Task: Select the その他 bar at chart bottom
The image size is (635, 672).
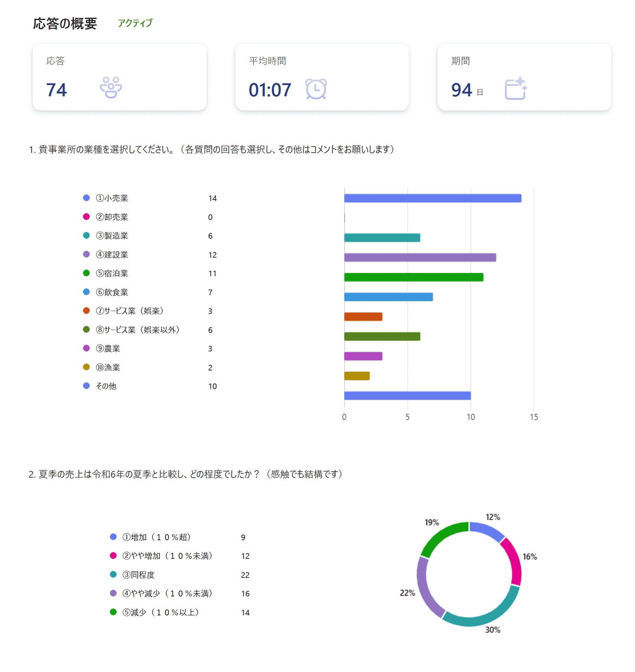Action: (x=407, y=396)
